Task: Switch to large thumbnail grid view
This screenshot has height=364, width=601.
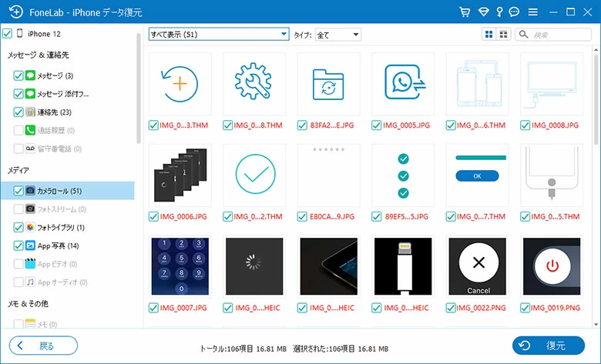Action: tap(489, 35)
